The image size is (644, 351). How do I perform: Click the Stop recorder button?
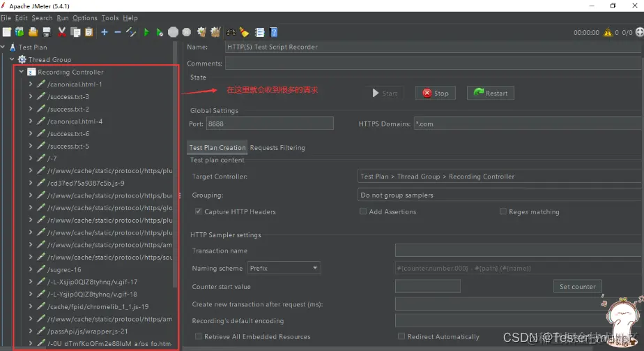(436, 93)
